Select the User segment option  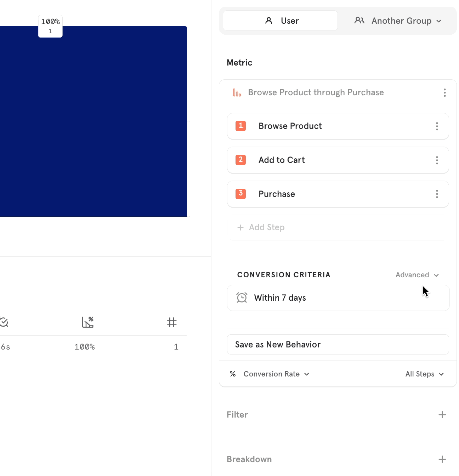pyautogui.click(x=280, y=20)
